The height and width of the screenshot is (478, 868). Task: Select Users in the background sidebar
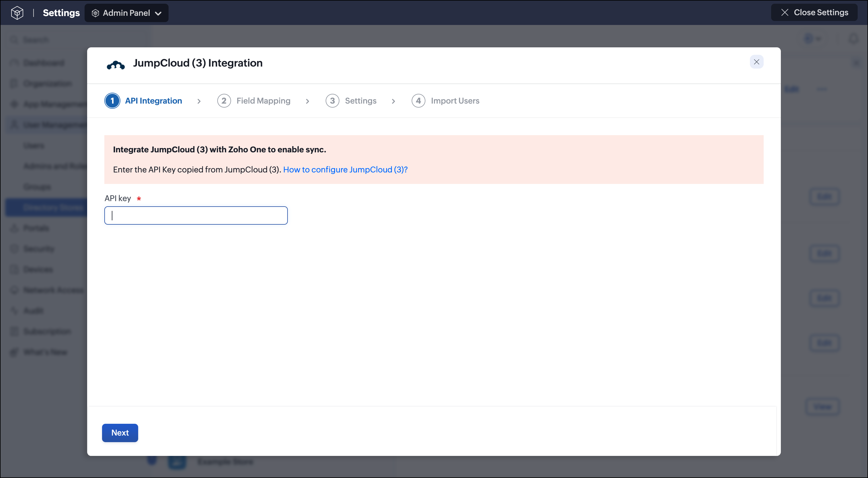pyautogui.click(x=34, y=145)
